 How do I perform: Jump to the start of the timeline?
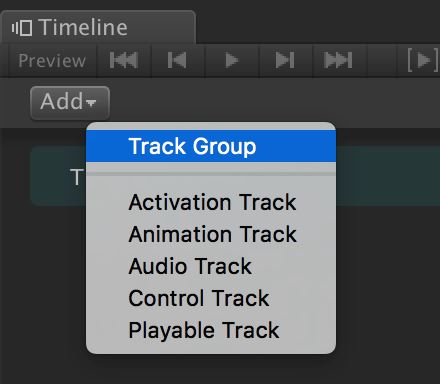(x=124, y=61)
